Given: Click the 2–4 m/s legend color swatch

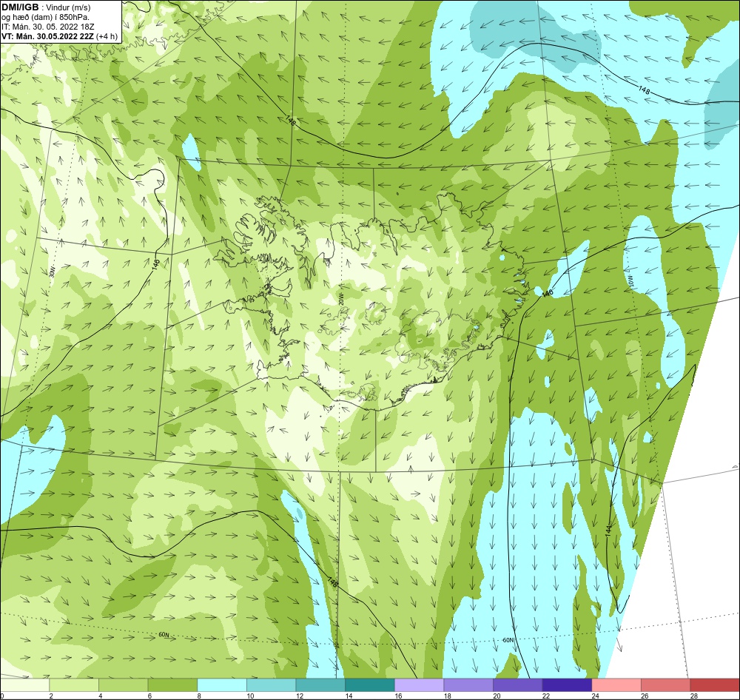Looking at the screenshot, I should (74, 685).
